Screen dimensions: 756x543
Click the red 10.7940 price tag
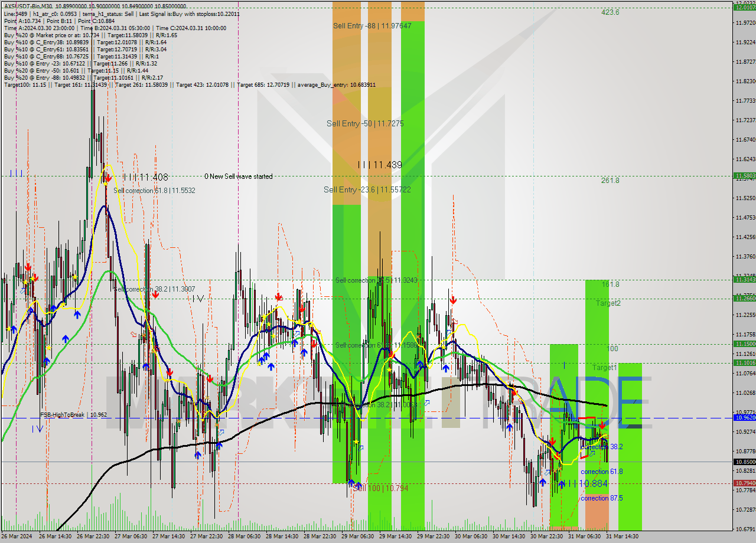[744, 483]
